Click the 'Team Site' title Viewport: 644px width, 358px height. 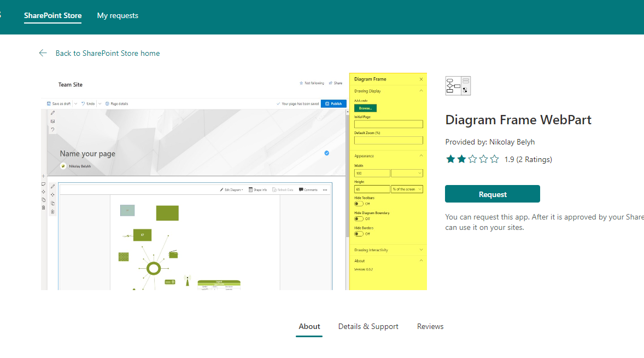tap(70, 85)
